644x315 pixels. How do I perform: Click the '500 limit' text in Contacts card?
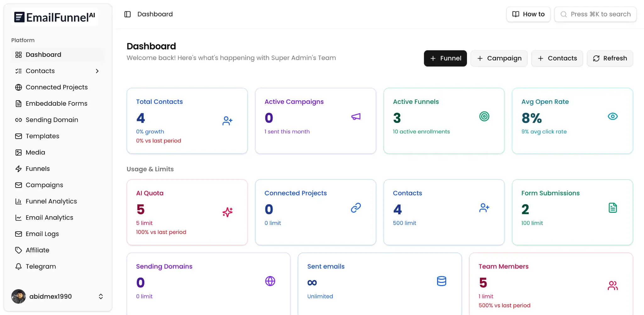404,223
